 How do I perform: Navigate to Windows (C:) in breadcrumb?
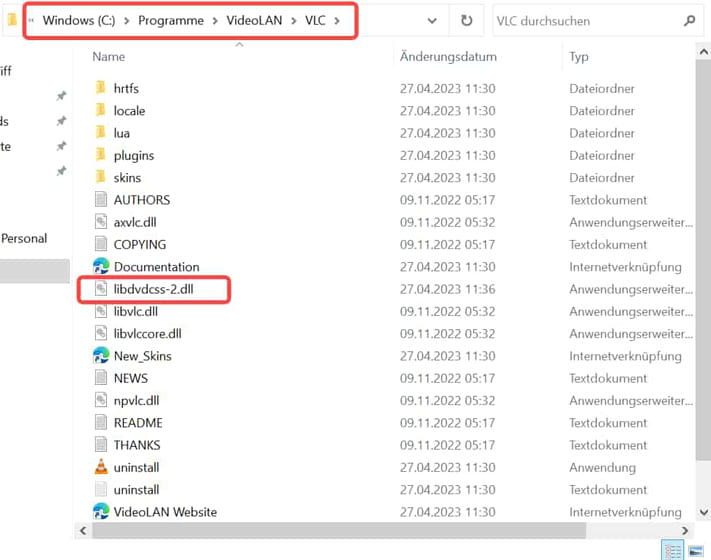click(79, 20)
